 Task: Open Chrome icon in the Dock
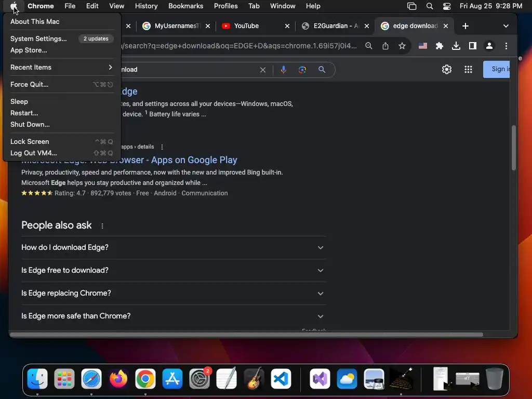point(145,379)
